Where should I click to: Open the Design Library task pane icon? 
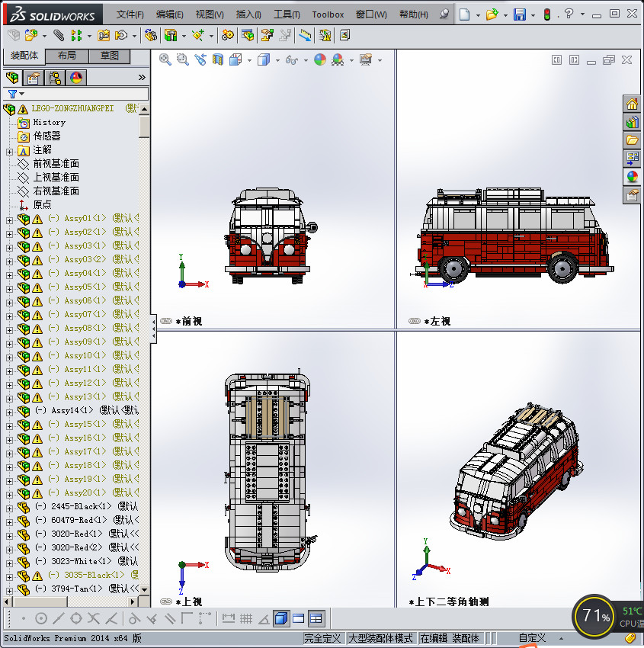pos(632,122)
